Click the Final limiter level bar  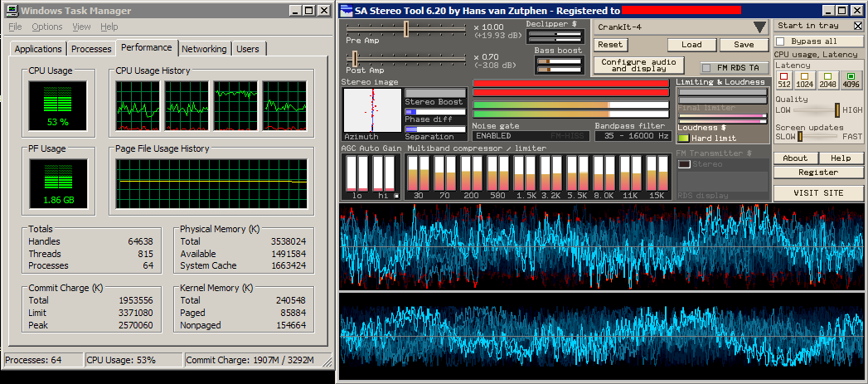click(x=722, y=96)
